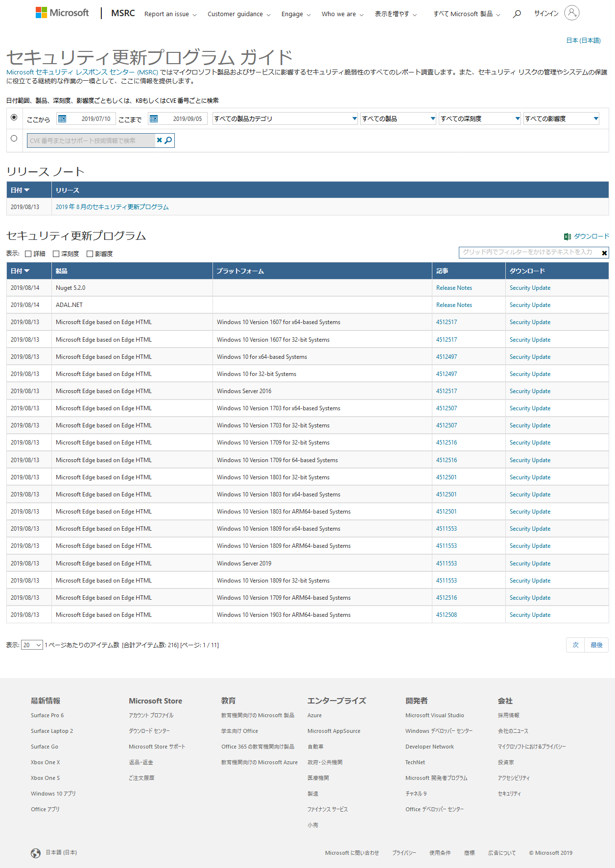This screenshot has height=868, width=615.
Task: Open TechNet footer link
Action: click(415, 762)
